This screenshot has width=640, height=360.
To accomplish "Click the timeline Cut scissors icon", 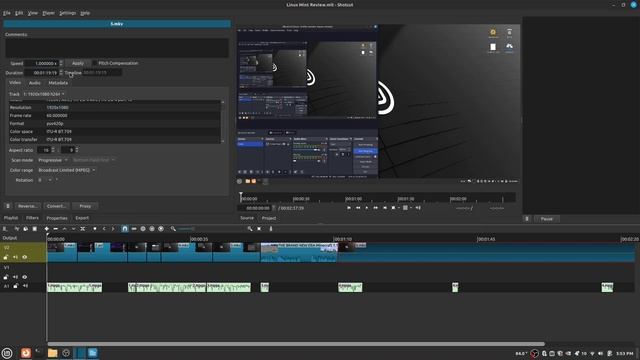I will coord(17,229).
